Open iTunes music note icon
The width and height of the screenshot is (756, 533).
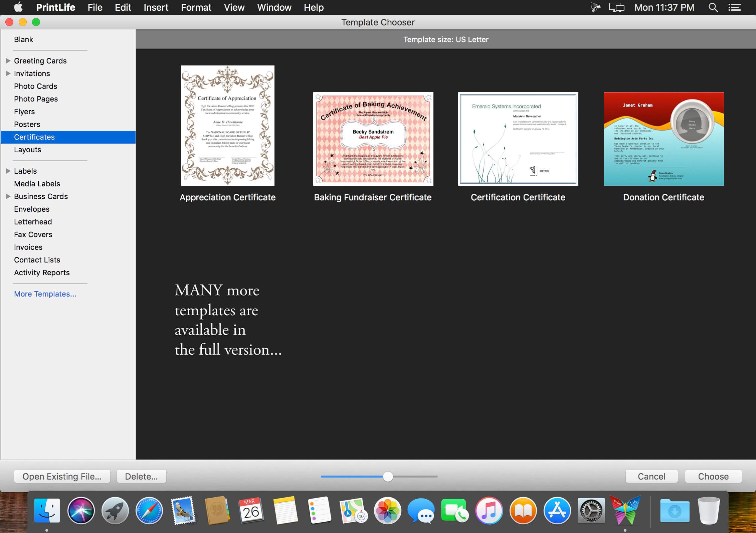[489, 510]
